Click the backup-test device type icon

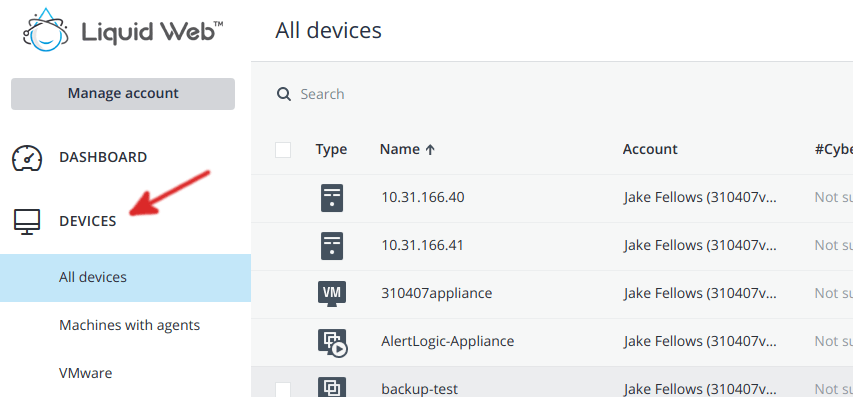point(332,387)
